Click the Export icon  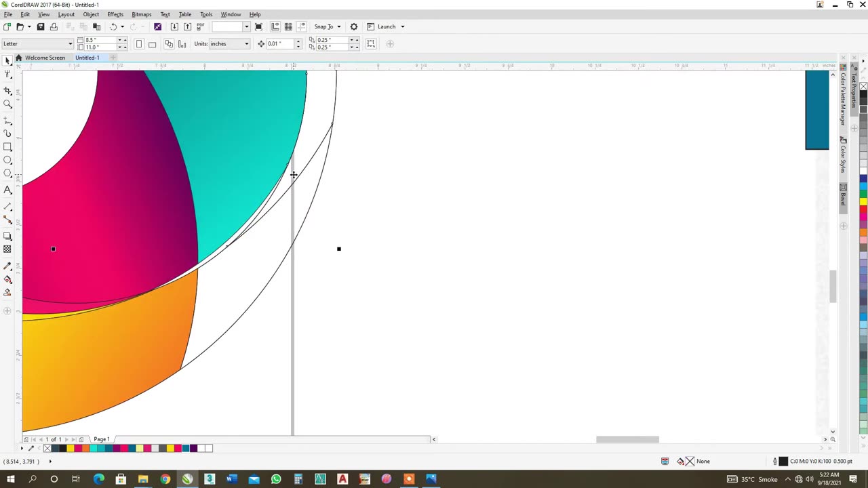pyautogui.click(x=187, y=26)
